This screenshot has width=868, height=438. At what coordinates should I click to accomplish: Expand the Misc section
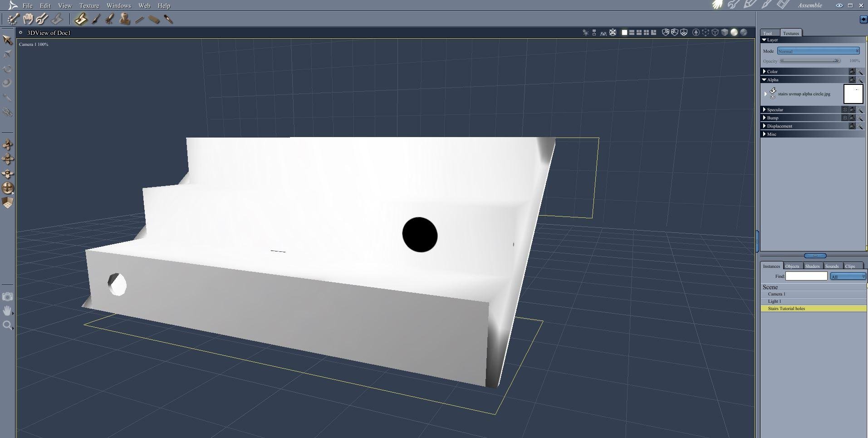point(765,134)
